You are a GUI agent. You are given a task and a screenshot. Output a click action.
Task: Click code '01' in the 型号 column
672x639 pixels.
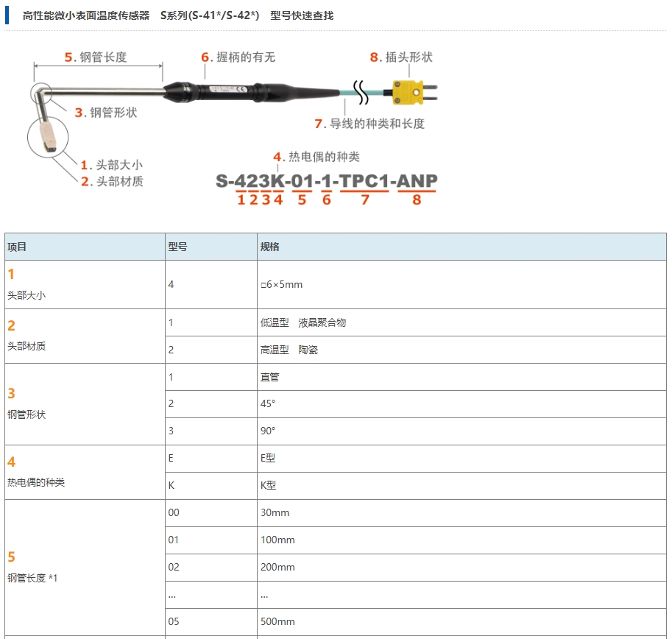[211, 540]
